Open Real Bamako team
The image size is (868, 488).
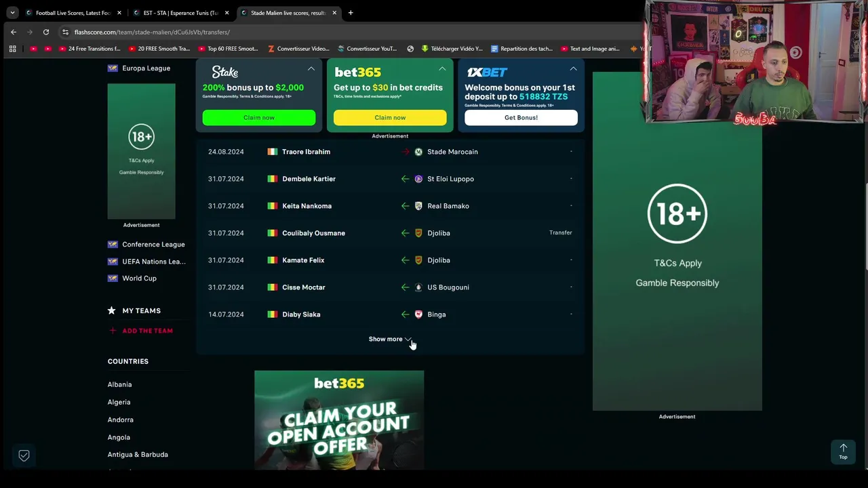click(448, 206)
